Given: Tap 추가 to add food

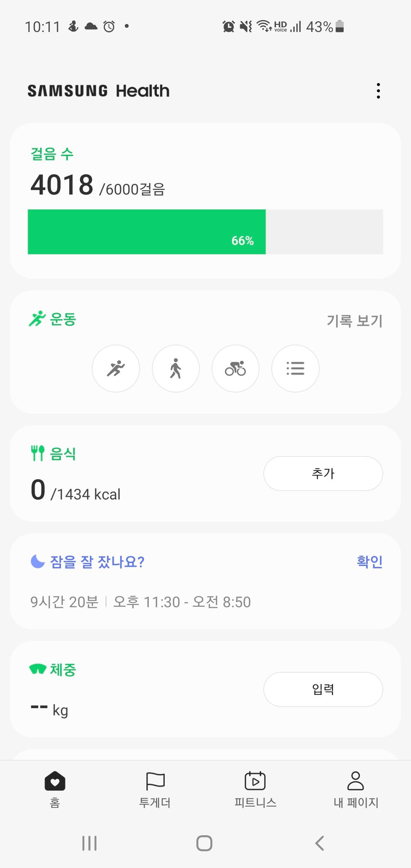Looking at the screenshot, I should 323,474.
